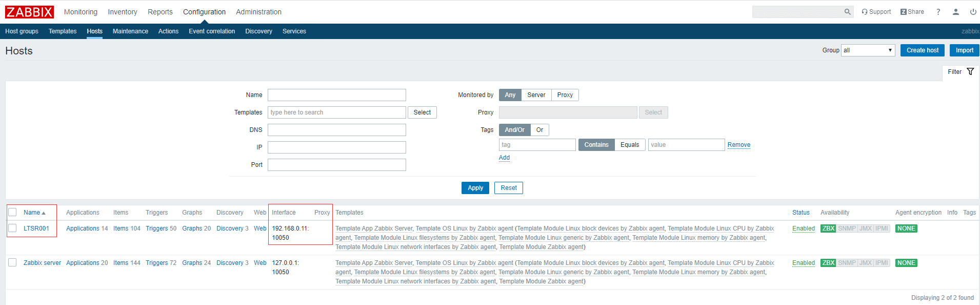The height and width of the screenshot is (305, 980).
Task: Click the ZBX availability icon for Zabbix server
Action: pos(828,263)
